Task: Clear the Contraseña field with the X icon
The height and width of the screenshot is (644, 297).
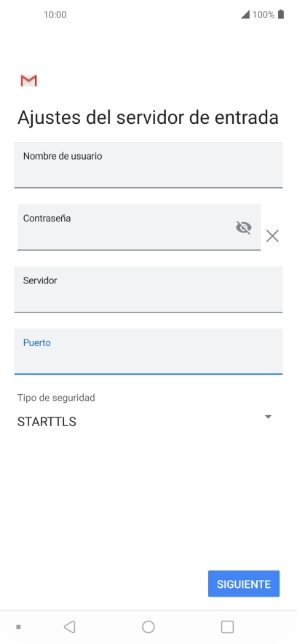Action: coord(272,236)
